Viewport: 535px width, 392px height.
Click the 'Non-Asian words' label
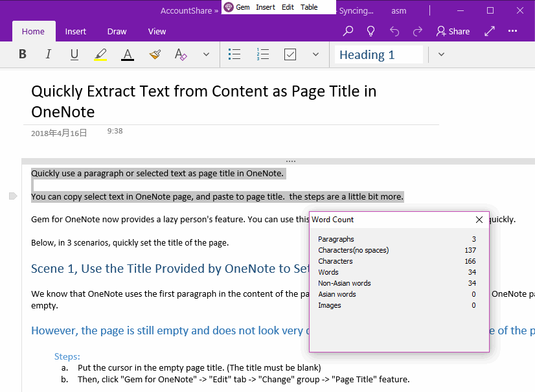click(345, 283)
